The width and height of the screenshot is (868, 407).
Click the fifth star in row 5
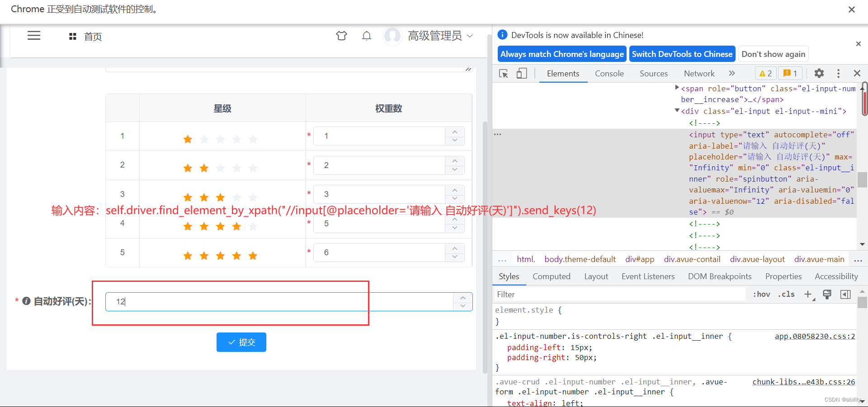click(253, 256)
